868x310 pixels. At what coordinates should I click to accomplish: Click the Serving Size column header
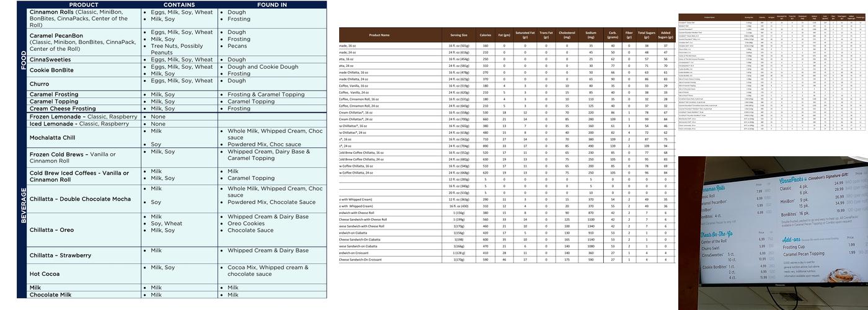click(x=458, y=35)
